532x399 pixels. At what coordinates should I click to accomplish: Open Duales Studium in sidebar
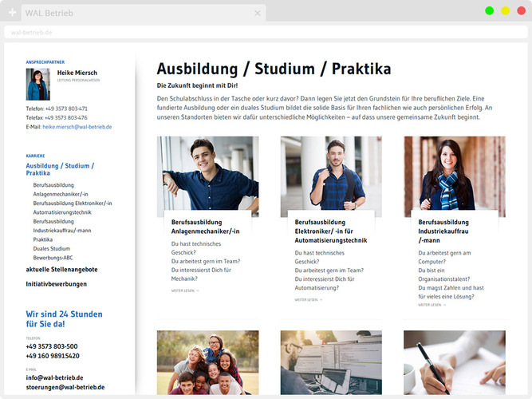point(52,248)
